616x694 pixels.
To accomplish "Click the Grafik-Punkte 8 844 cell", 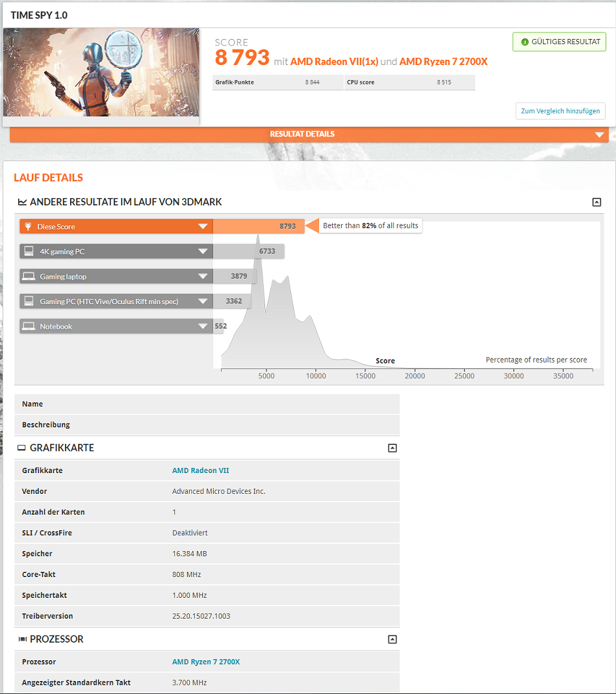I will (x=278, y=83).
